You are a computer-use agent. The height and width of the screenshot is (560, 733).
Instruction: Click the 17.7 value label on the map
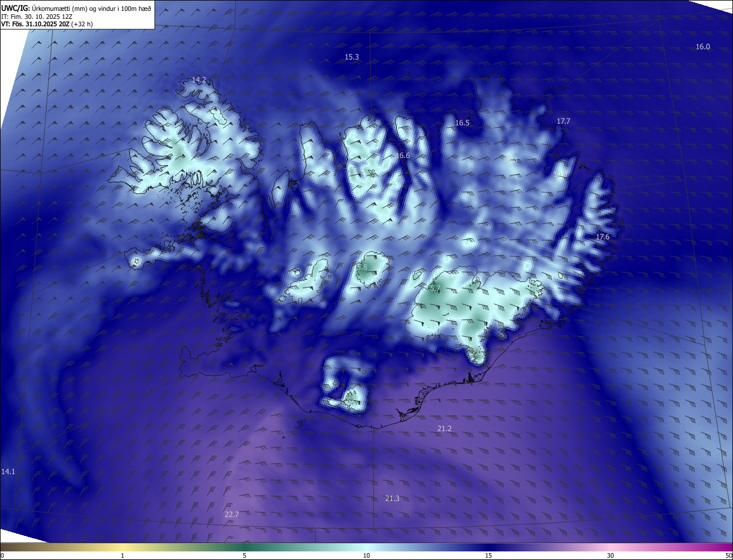pos(563,121)
